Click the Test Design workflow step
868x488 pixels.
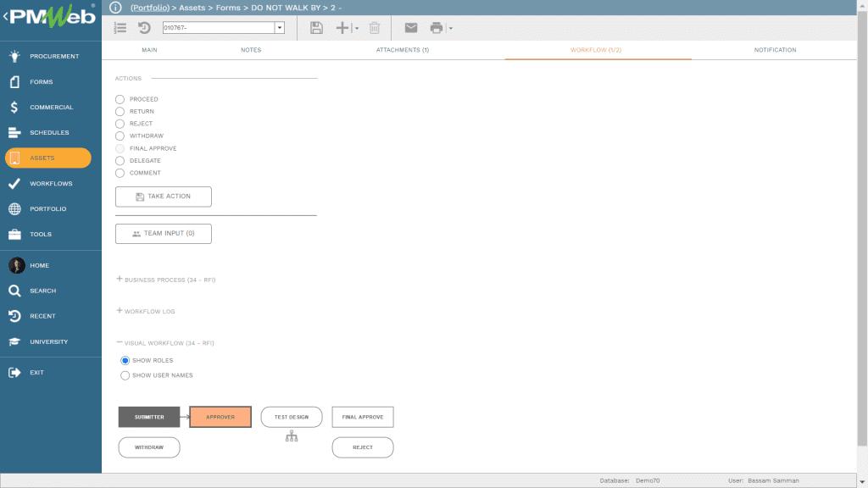(292, 417)
